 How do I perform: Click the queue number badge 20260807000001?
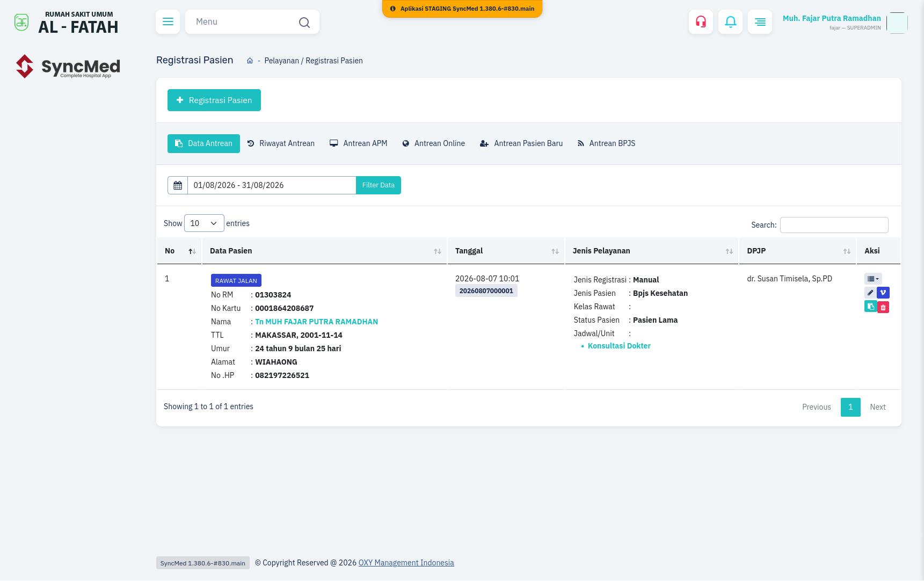pyautogui.click(x=486, y=291)
